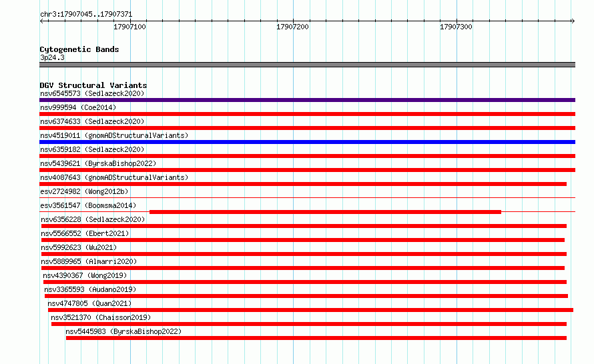Click ruler position 17907200
Image resolution: width=594 pixels, height=364 pixels.
coord(292,27)
